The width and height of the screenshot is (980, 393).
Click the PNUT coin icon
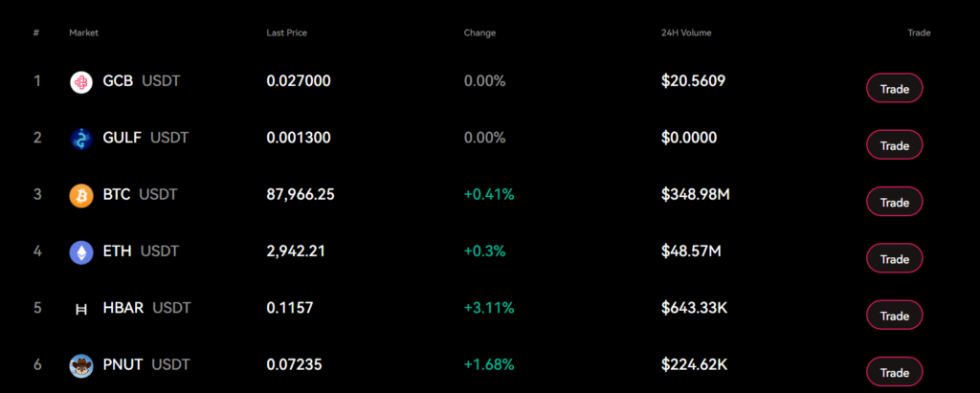pos(81,364)
